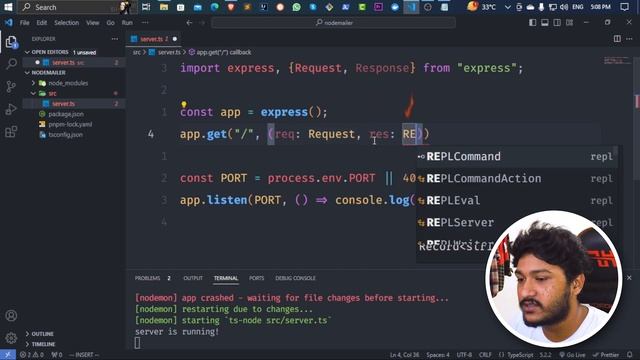Open the Accounts menu icon
640x360 pixels.
tap(11, 316)
